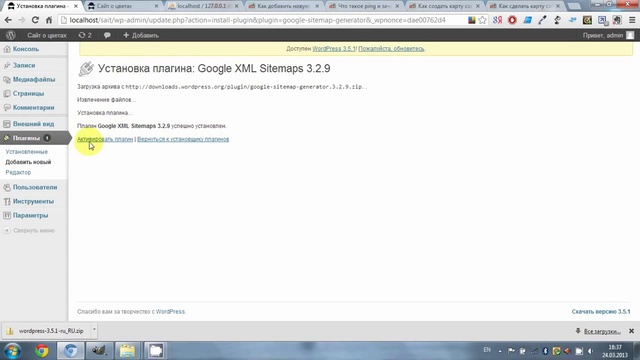The image size is (640, 360).
Task: Open Медиафайлы in the sidebar
Action: click(x=34, y=80)
